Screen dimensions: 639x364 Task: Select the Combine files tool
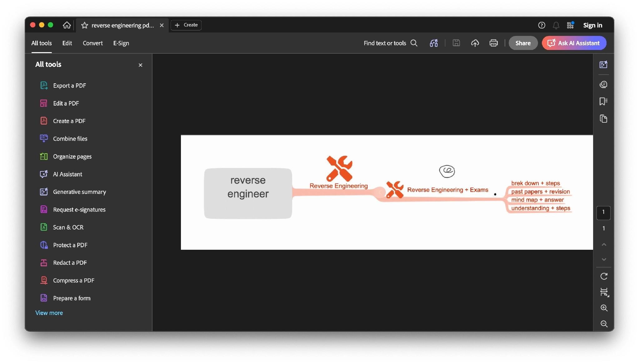(64, 139)
